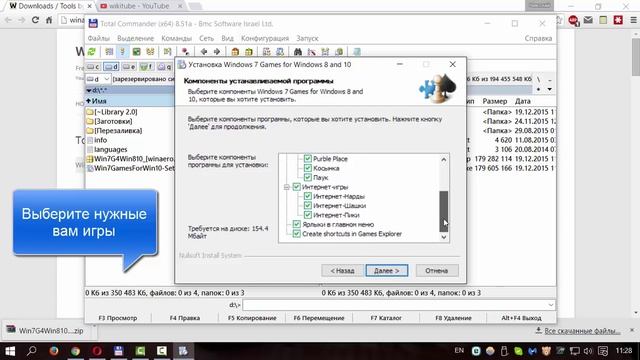The height and width of the screenshot is (360, 640).
Task: Open the Файлы menu
Action: click(x=99, y=38)
